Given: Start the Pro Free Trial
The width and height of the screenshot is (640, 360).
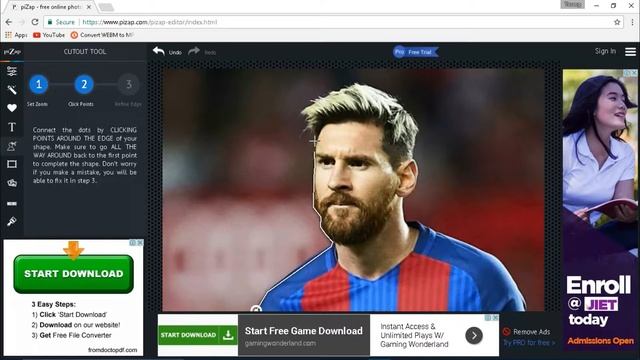Looking at the screenshot, I should point(416,52).
